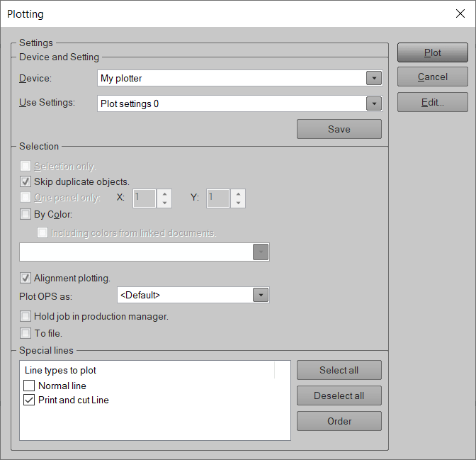
Task: Click the Line types to plot header
Action: coord(61,370)
